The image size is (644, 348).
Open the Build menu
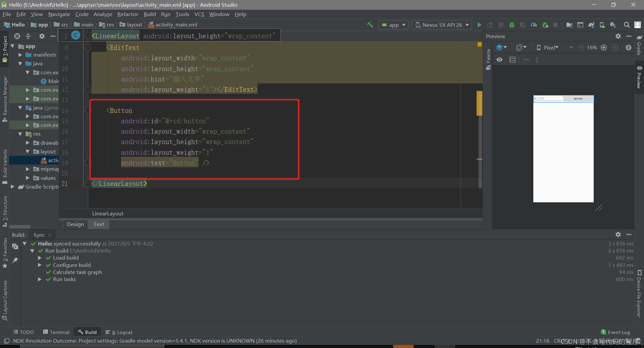pos(150,14)
